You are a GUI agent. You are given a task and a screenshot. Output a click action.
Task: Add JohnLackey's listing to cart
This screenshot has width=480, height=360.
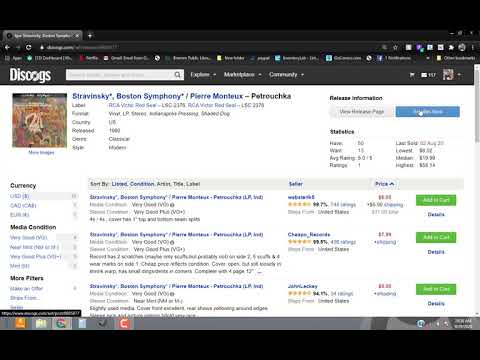coord(436,289)
